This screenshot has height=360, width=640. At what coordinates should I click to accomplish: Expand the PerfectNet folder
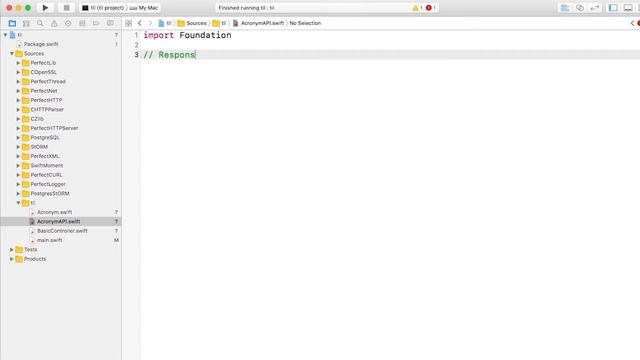click(18, 91)
